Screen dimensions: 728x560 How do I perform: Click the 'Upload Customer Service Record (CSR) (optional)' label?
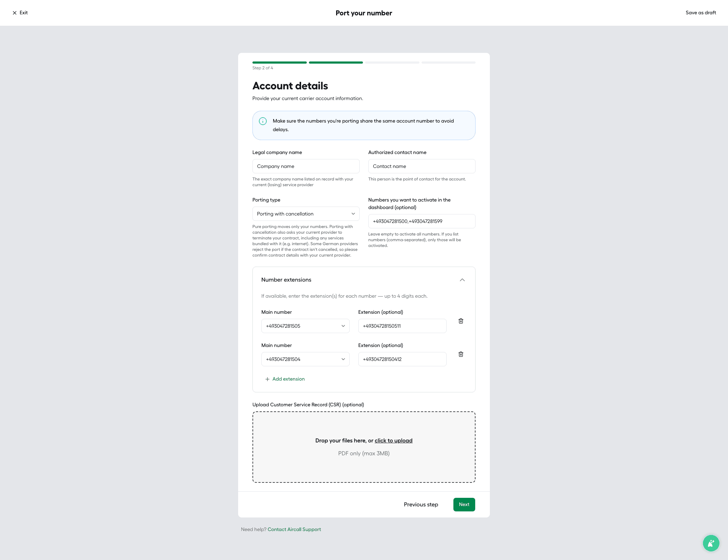point(308,405)
